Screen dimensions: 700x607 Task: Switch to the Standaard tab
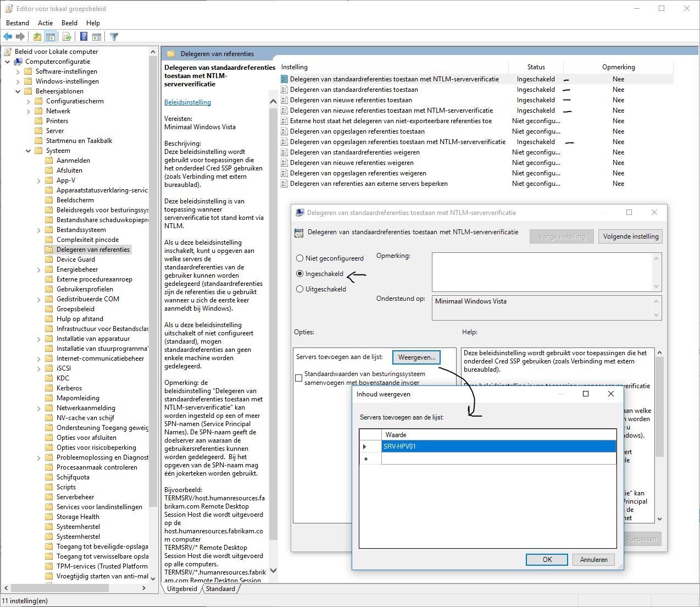pos(220,589)
